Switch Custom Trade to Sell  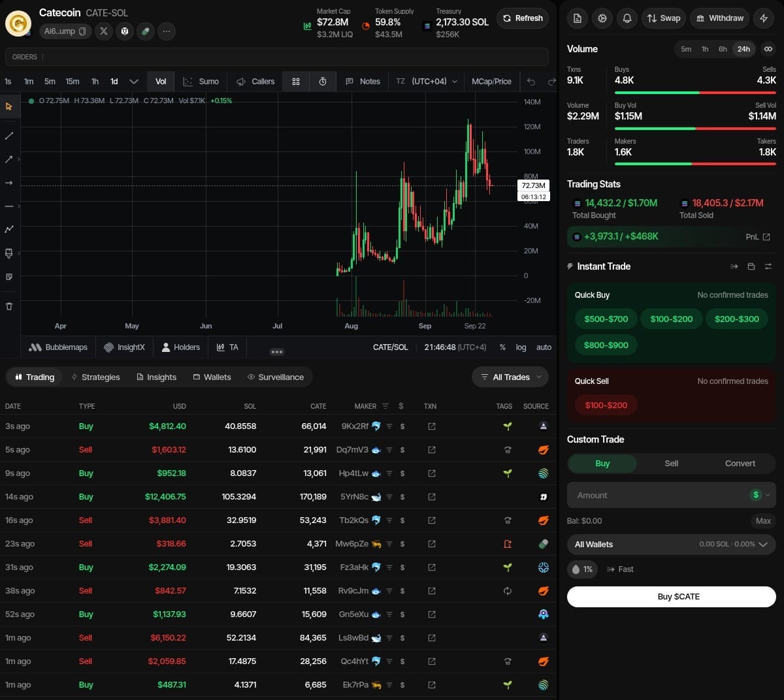coord(672,464)
